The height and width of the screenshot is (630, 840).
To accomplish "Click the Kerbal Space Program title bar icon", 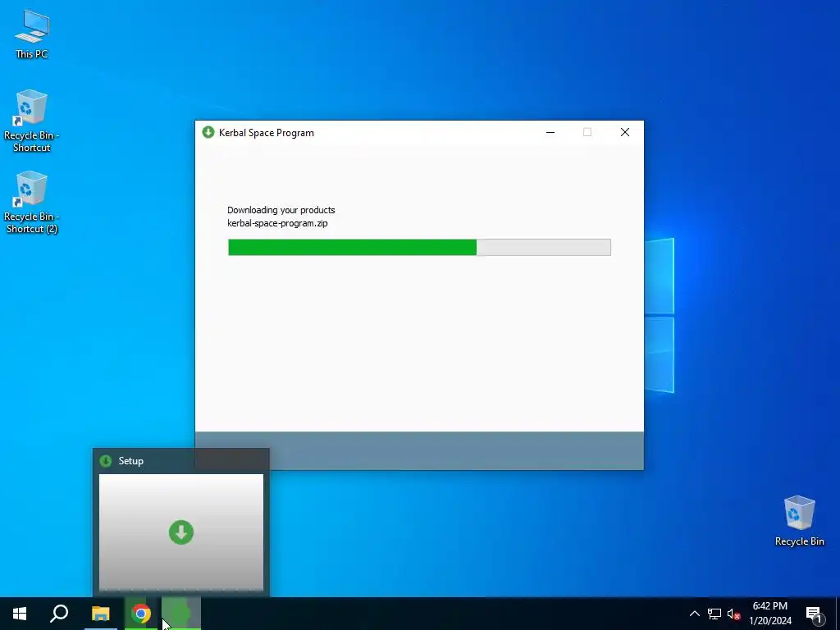I will pyautogui.click(x=208, y=132).
